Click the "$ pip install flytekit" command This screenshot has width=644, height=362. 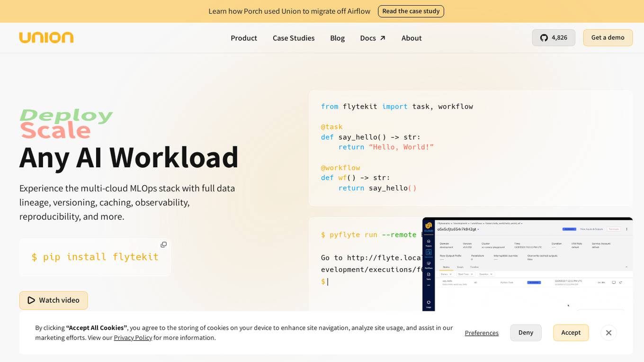click(x=95, y=257)
